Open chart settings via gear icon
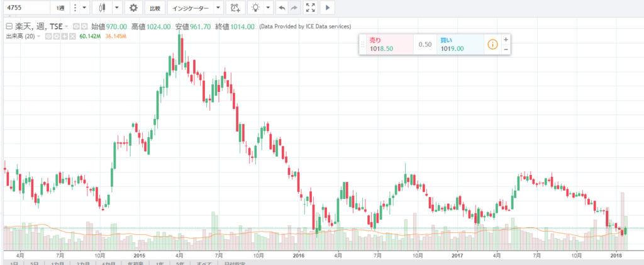 pos(133,8)
